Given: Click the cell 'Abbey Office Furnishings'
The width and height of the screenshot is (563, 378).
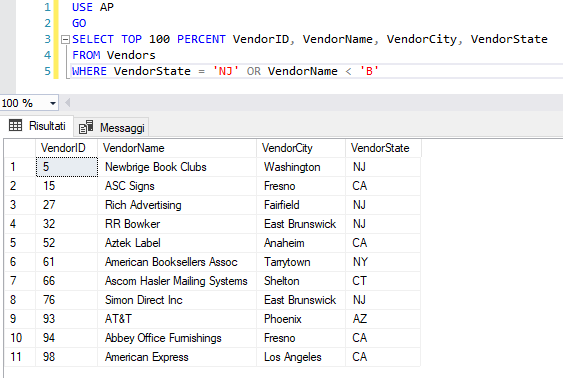Looking at the screenshot, I should pos(177,338).
